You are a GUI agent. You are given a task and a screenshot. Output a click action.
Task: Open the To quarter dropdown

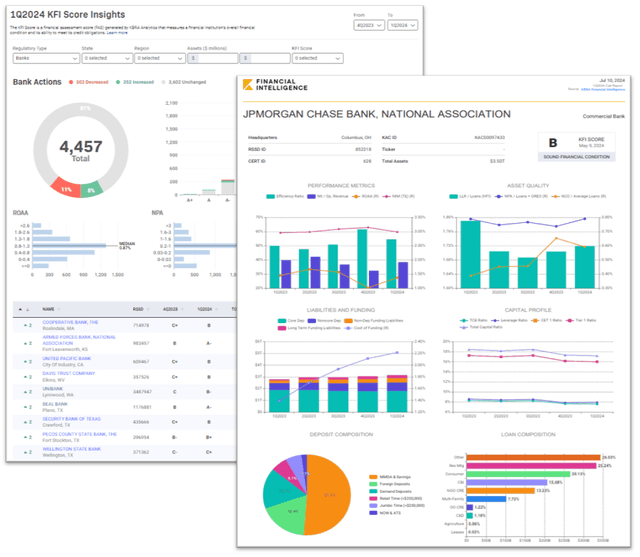[x=402, y=25]
